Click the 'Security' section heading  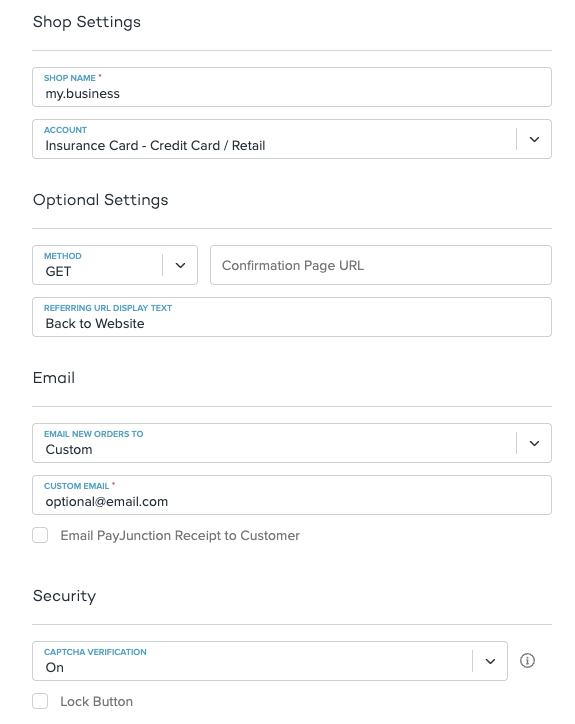(64, 596)
